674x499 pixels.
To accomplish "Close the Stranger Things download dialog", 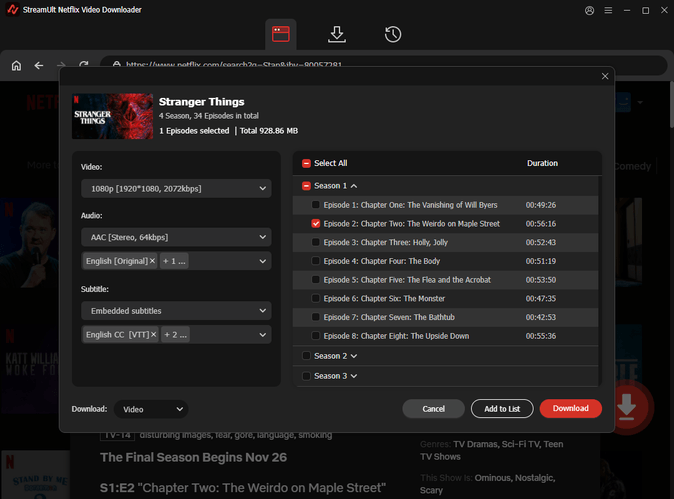I will (x=605, y=76).
